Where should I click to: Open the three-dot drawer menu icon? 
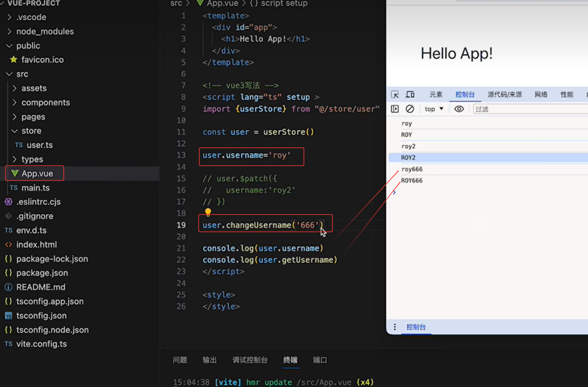[x=395, y=327]
